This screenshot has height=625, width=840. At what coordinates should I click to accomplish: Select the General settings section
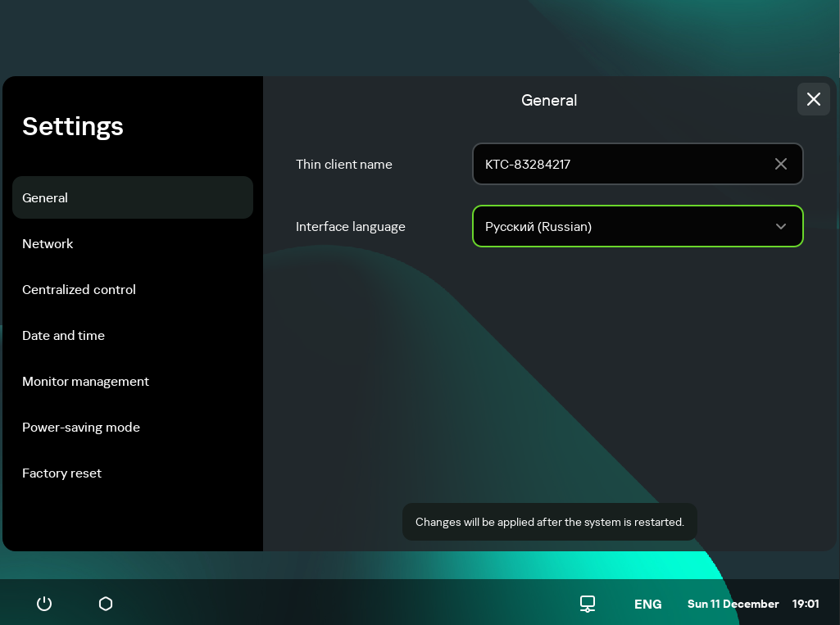132,197
